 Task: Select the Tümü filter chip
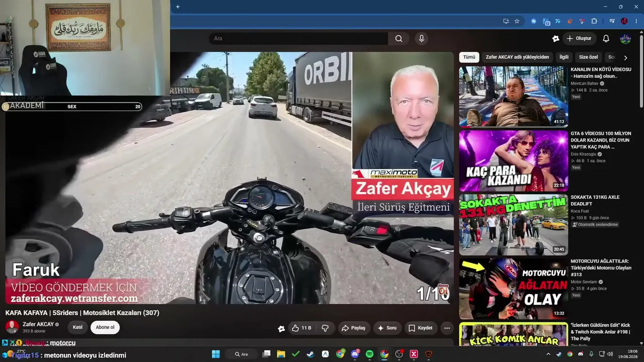coord(469,57)
